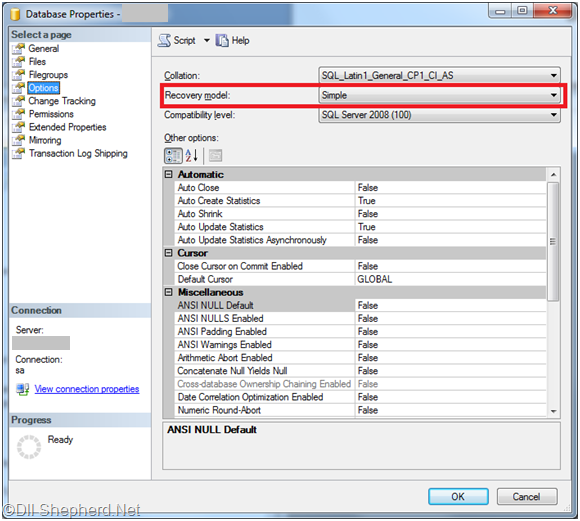
Task: Click the Auto Update Statistics True value
Action: [x=367, y=227]
